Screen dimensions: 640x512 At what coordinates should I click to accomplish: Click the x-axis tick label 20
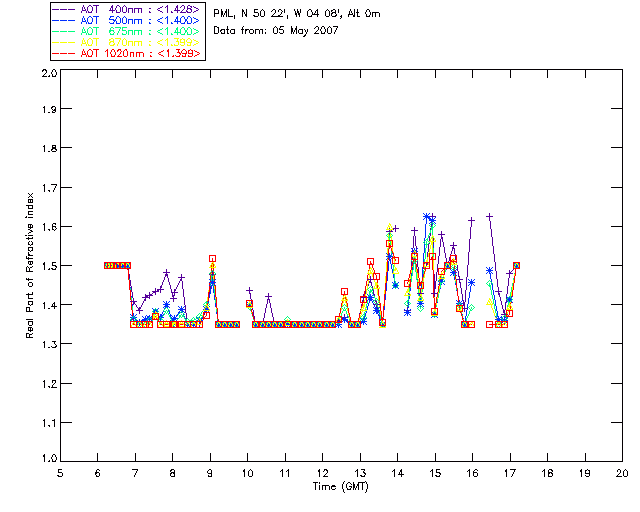click(622, 473)
